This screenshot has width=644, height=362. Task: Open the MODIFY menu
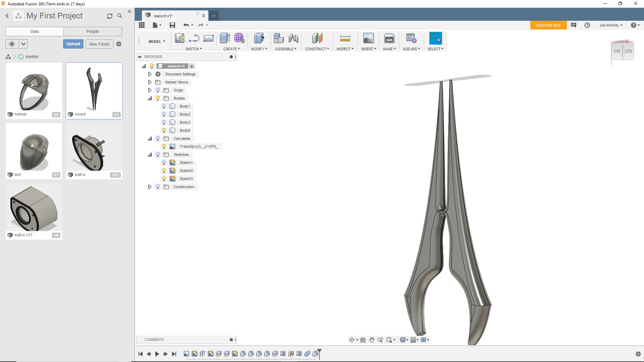coord(259,49)
